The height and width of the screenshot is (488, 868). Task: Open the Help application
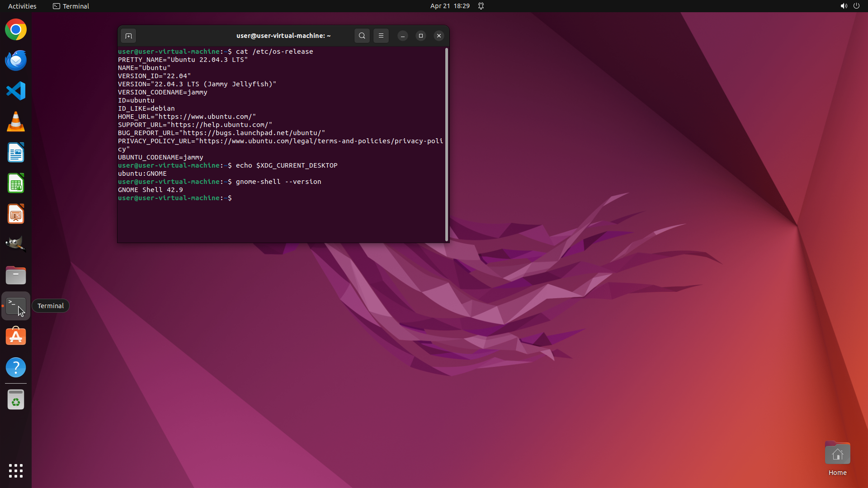coord(16,367)
